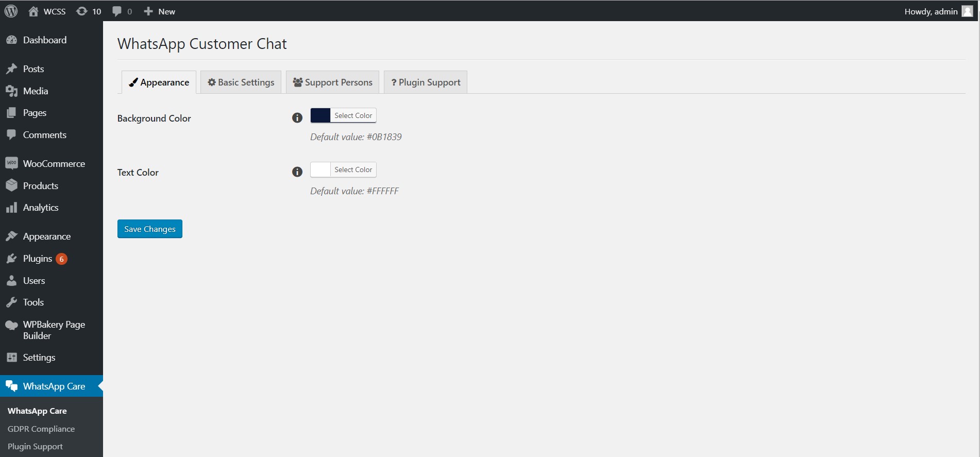The height and width of the screenshot is (457, 980).
Task: Click the WordPress logo icon
Action: click(x=11, y=11)
